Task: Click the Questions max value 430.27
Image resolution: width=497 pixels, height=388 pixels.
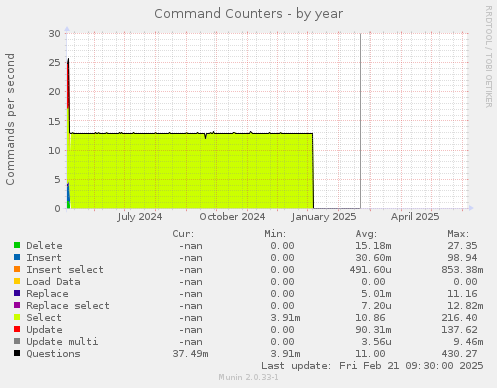Action: (x=459, y=354)
